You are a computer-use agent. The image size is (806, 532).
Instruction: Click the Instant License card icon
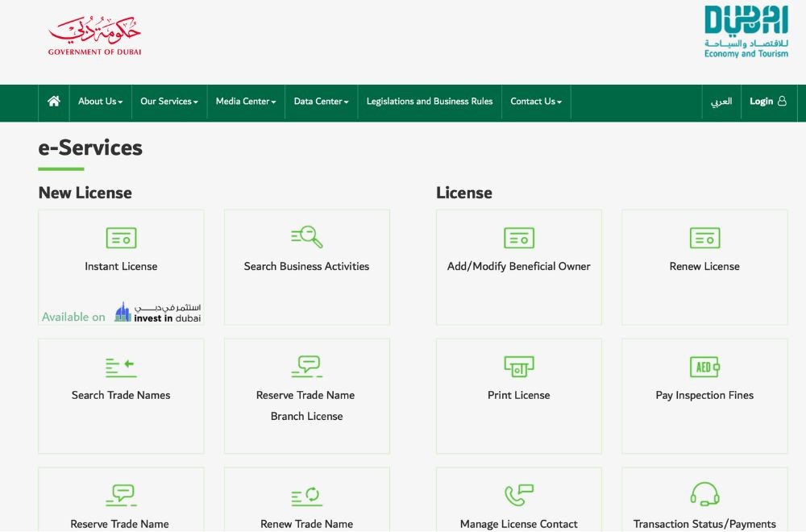pyautogui.click(x=121, y=238)
